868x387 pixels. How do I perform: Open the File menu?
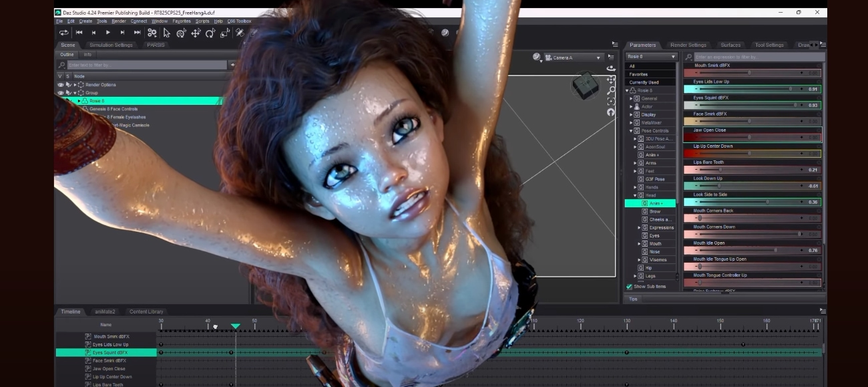(59, 21)
